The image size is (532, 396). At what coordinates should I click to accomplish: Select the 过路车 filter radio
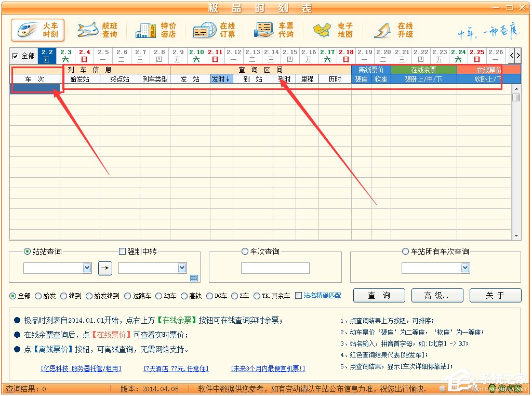pyautogui.click(x=128, y=296)
